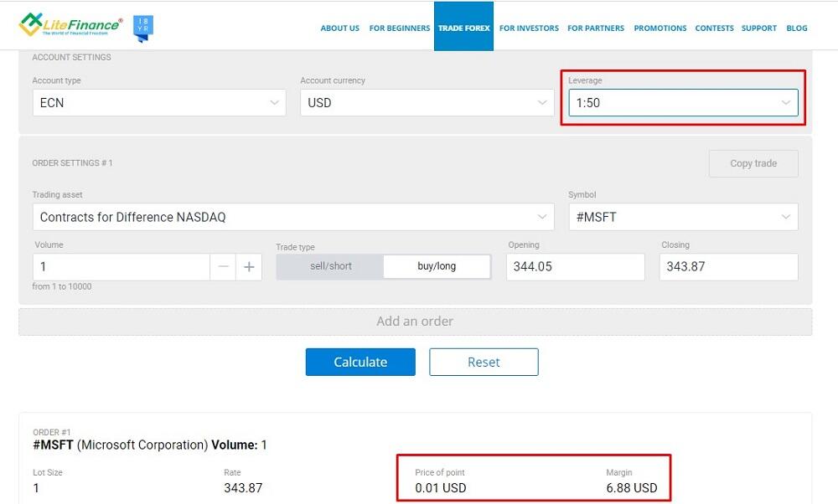
Task: Go to the Trade Forex tab
Action: click(463, 28)
